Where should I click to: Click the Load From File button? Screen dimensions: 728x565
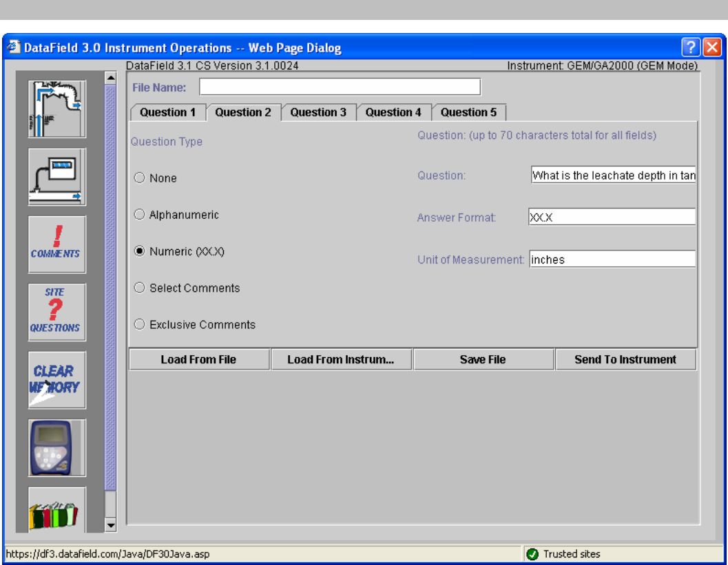(x=199, y=359)
